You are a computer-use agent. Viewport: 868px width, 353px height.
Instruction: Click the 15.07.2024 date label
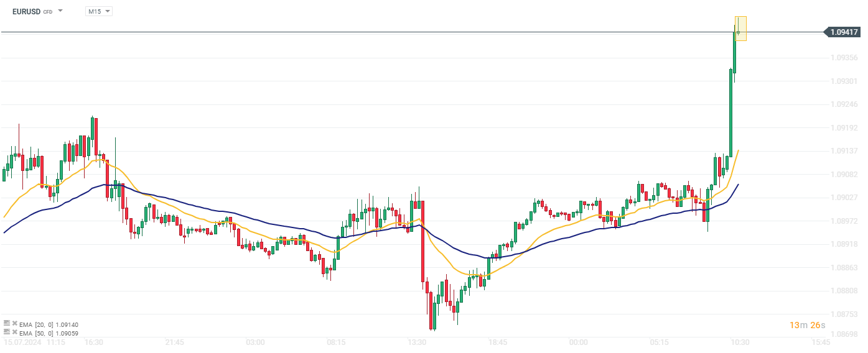click(21, 342)
